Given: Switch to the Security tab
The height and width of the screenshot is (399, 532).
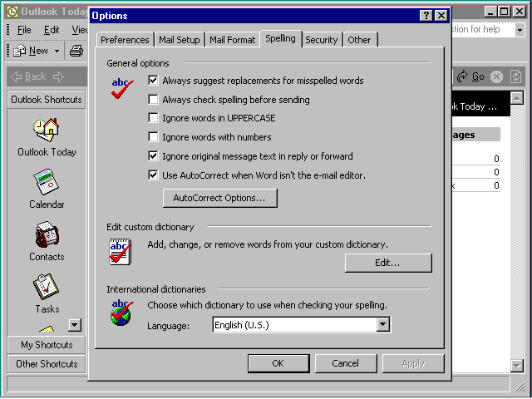Looking at the screenshot, I should point(322,40).
